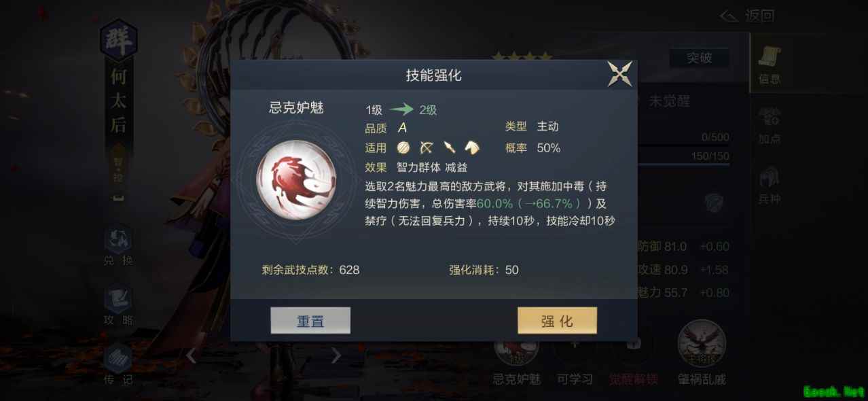The height and width of the screenshot is (401, 868).
Task: Open the 兵种 troop type tab
Action: (769, 186)
